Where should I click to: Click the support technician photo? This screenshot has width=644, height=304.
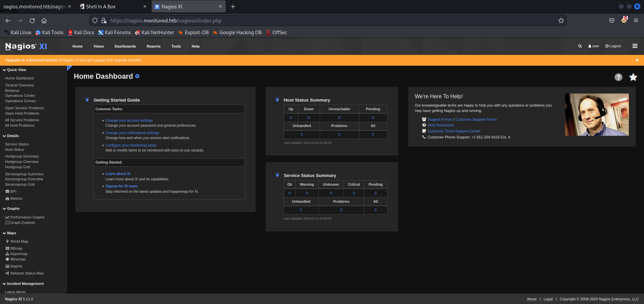[x=597, y=115]
